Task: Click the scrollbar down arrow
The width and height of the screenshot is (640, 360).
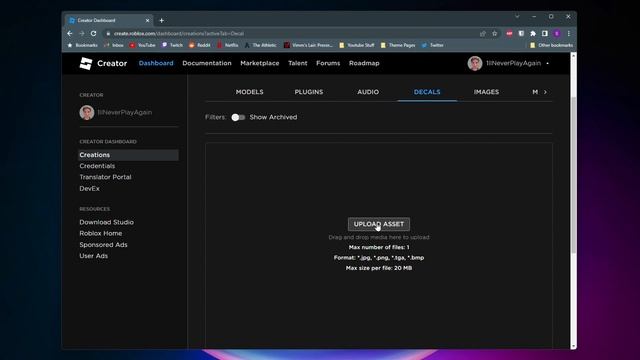Action: coord(573,346)
